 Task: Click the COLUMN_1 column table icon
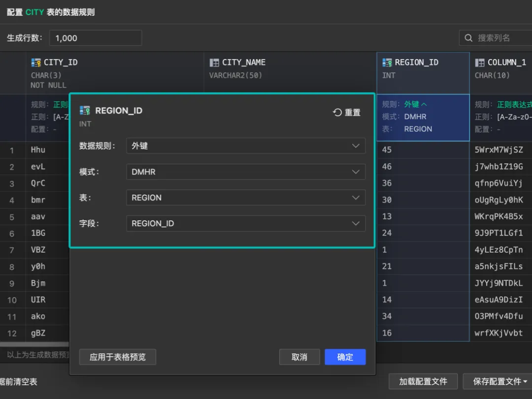tap(480, 62)
